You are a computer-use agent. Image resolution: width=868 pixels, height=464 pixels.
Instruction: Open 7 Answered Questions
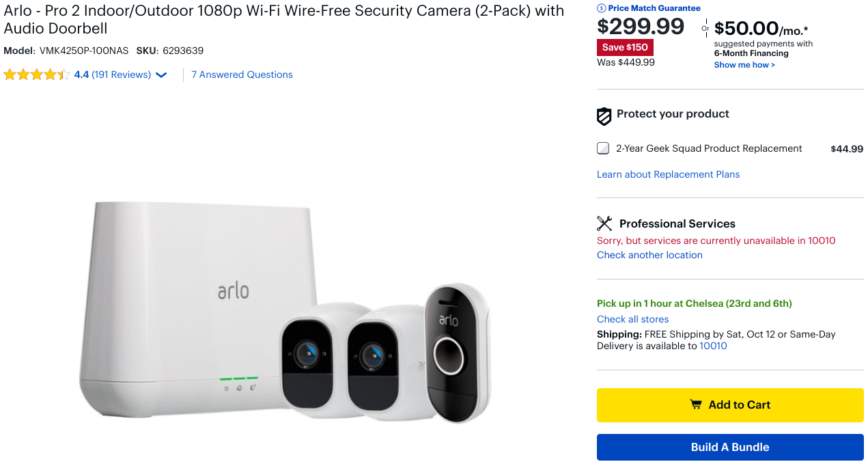coord(242,74)
